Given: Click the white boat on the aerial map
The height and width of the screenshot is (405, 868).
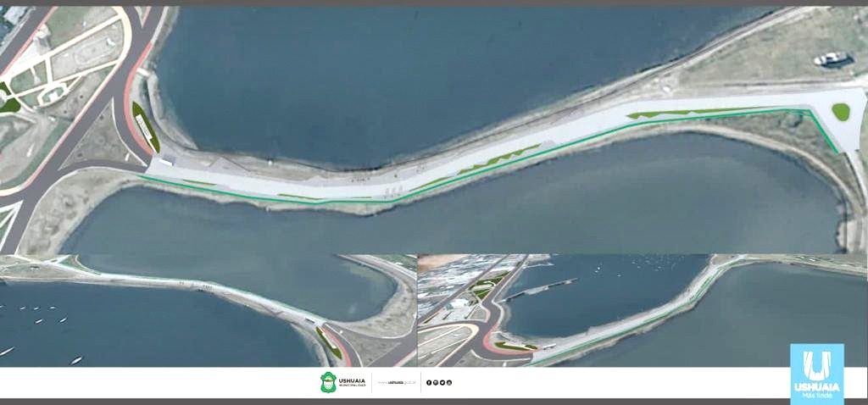Looking at the screenshot, I should [x=832, y=58].
